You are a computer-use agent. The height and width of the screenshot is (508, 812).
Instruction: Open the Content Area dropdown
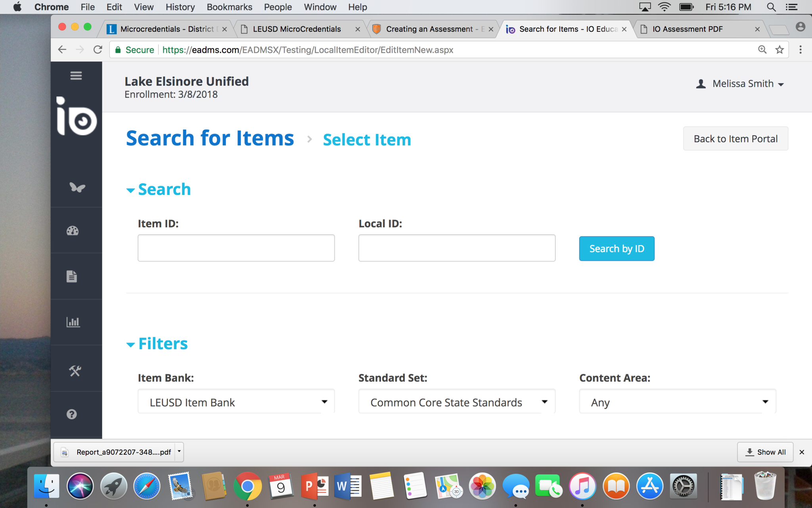677,402
